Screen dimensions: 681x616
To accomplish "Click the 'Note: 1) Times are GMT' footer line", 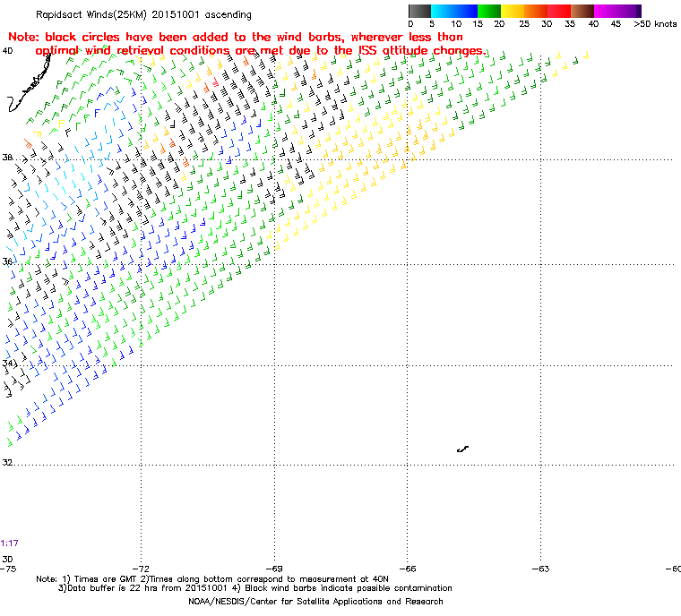I will (212, 579).
